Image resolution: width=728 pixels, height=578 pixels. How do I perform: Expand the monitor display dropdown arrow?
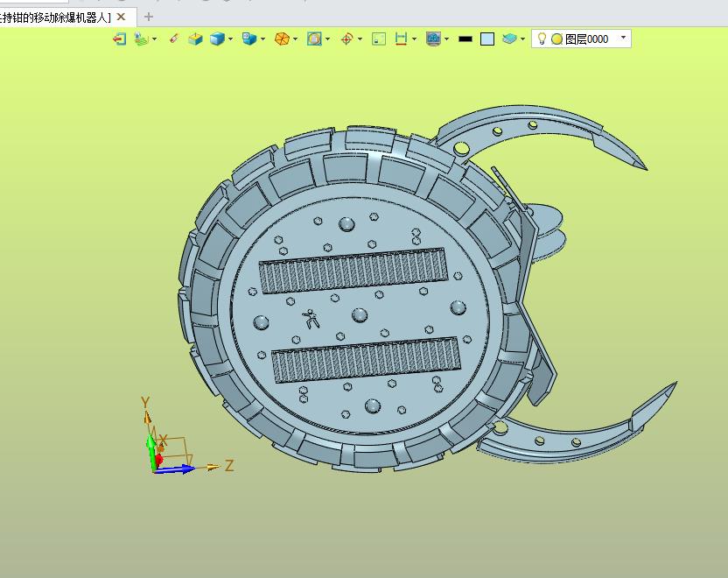[446, 39]
